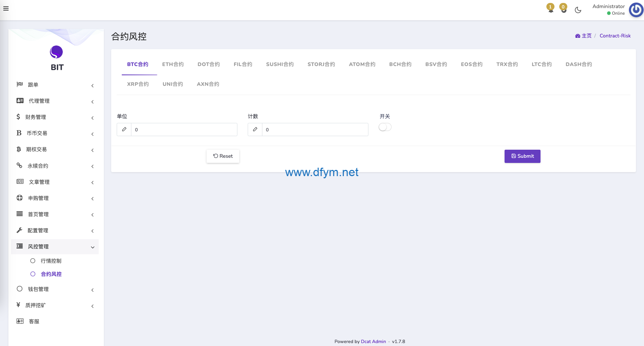Focus the 计数 input field
644x346 pixels.
click(315, 130)
